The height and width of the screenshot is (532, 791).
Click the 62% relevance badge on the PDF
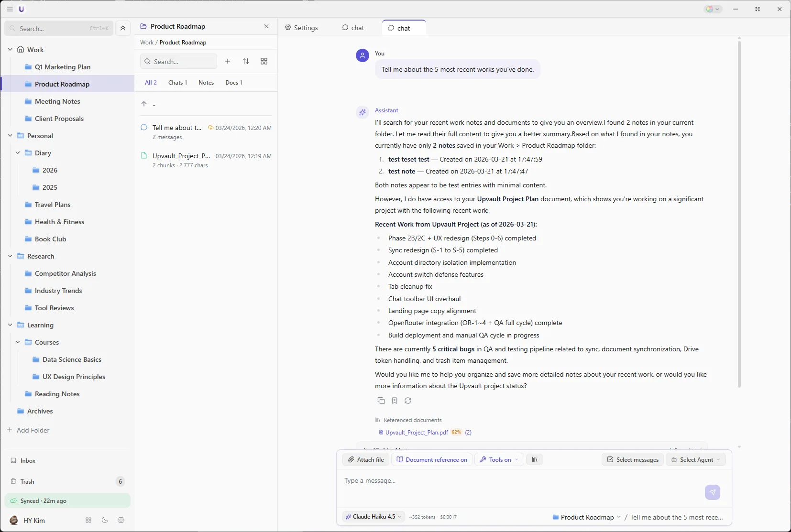(x=456, y=433)
